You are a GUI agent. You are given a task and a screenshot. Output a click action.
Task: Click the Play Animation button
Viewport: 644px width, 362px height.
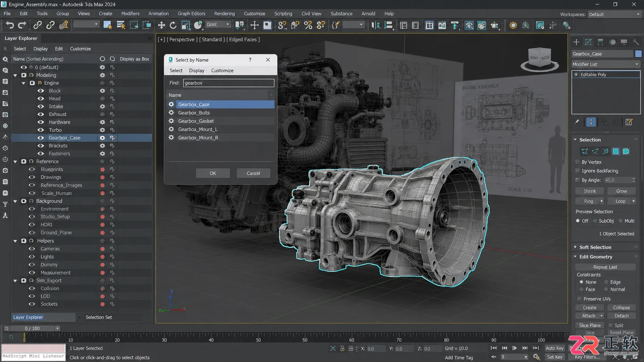(515, 348)
